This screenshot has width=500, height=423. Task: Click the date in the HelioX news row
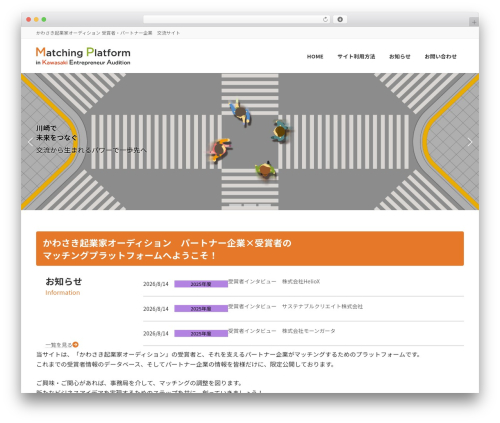point(156,284)
